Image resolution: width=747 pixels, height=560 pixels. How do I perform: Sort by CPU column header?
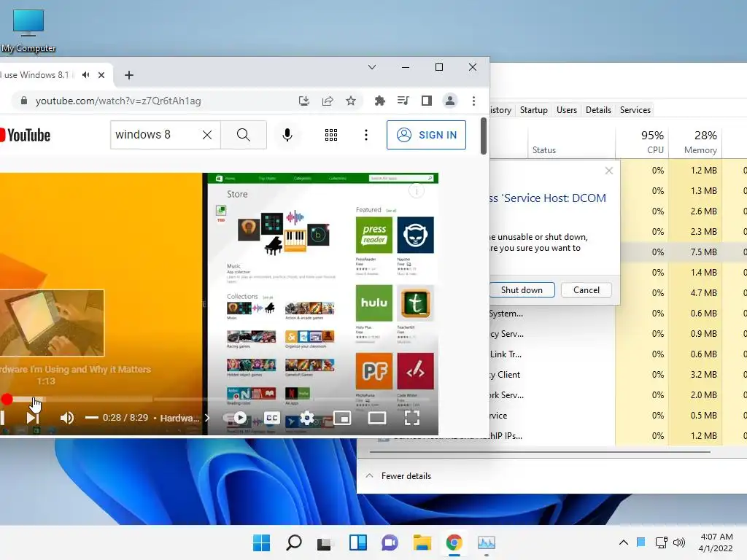[x=642, y=143]
